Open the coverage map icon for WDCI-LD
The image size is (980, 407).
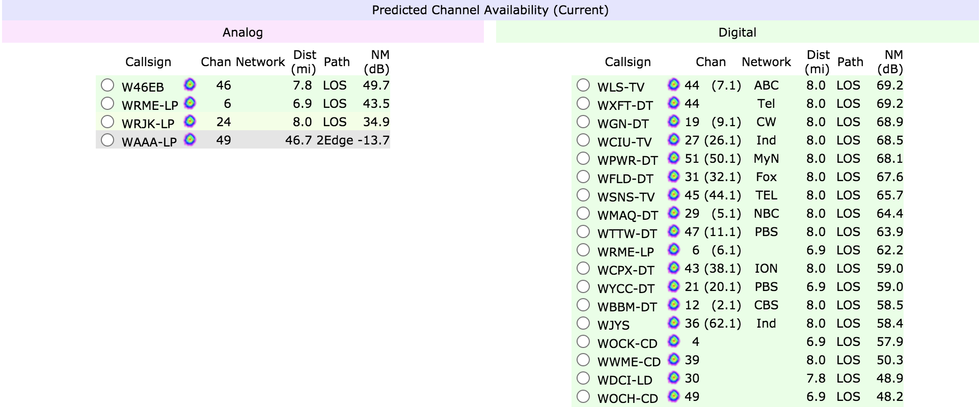point(674,377)
